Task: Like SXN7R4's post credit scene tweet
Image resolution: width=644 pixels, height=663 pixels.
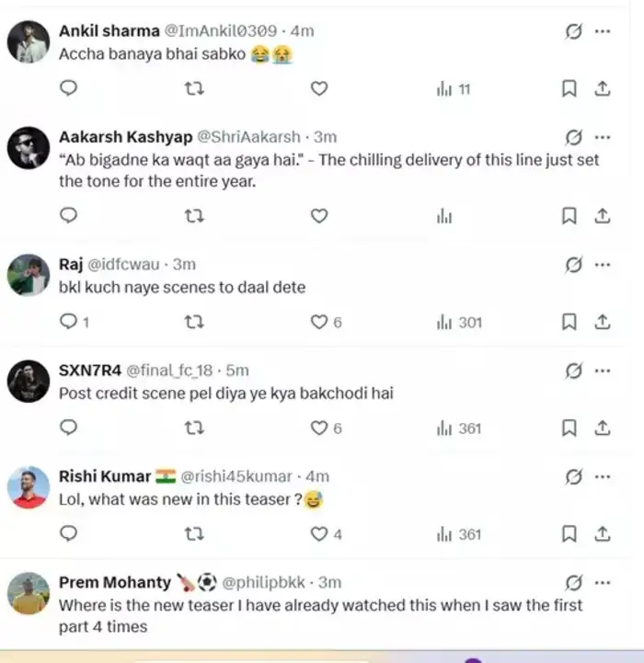Action: pyautogui.click(x=319, y=428)
